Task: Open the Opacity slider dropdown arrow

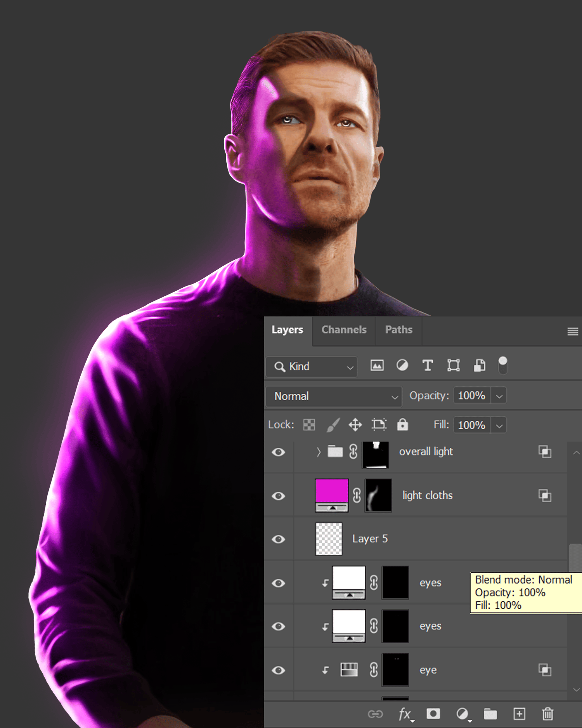Action: (499, 396)
